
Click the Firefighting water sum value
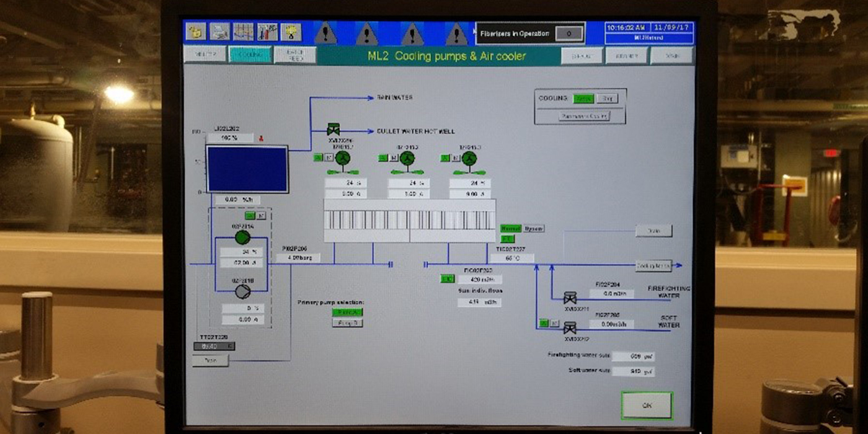coord(634,356)
